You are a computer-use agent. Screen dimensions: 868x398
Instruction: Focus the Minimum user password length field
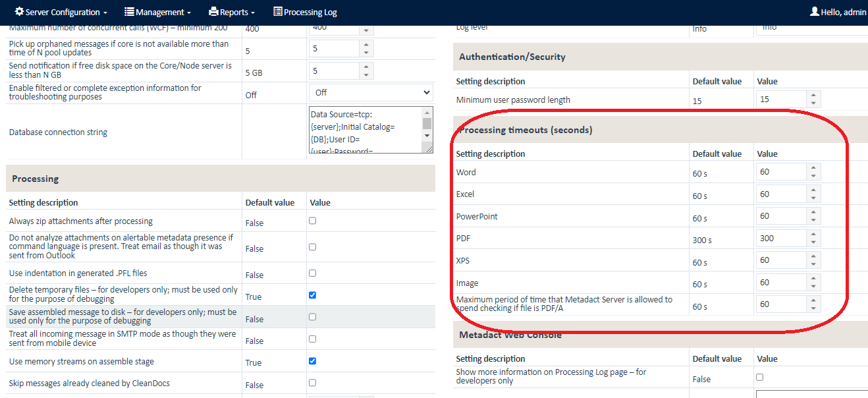(x=782, y=99)
